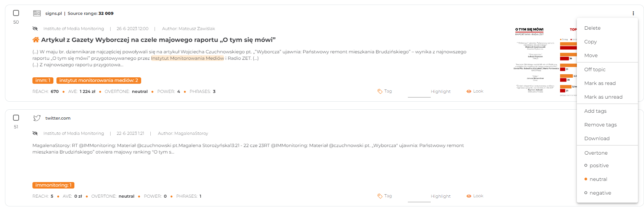Open Look eye icon for result 50
Viewport: 644px width, 211px height.
click(x=469, y=91)
